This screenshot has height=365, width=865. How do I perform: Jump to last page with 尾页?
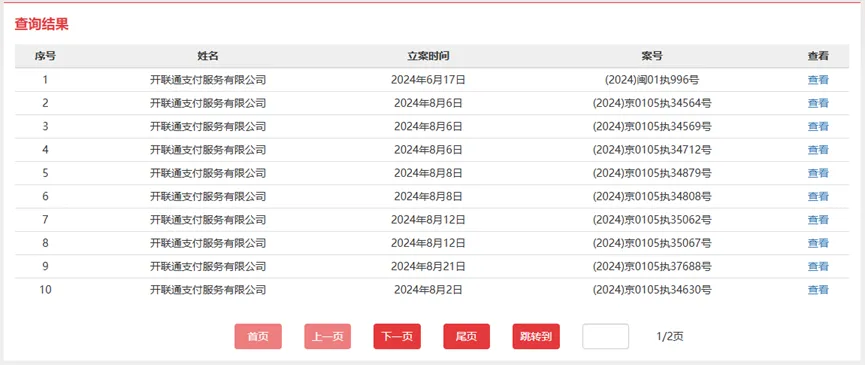tap(467, 336)
